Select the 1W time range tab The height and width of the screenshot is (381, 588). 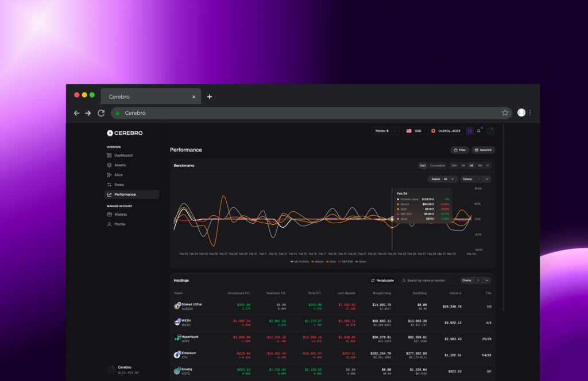pyautogui.click(x=463, y=166)
